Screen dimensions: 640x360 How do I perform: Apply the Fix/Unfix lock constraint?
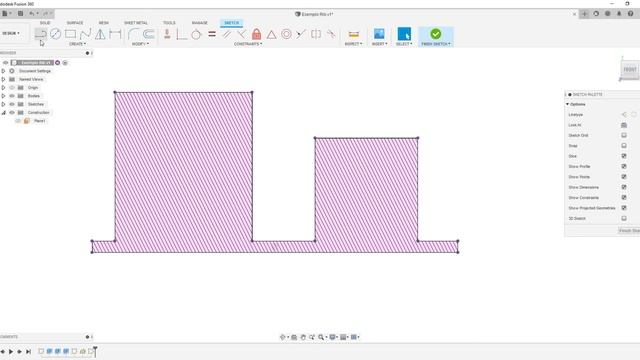click(256, 34)
